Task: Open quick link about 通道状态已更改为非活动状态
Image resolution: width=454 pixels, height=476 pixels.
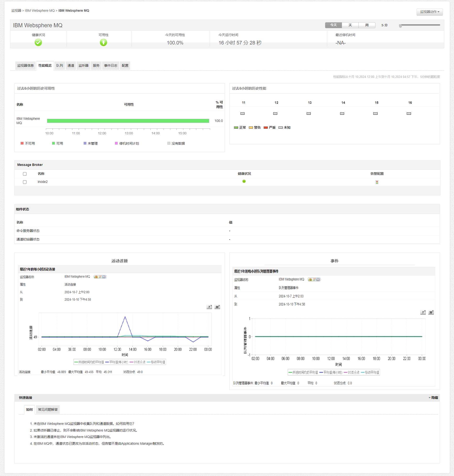Action: point(99,444)
